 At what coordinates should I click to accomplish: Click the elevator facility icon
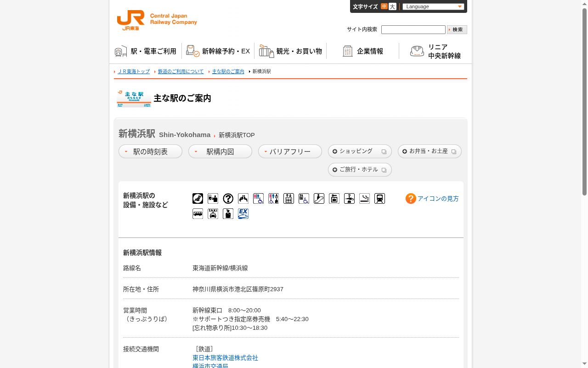click(288, 199)
